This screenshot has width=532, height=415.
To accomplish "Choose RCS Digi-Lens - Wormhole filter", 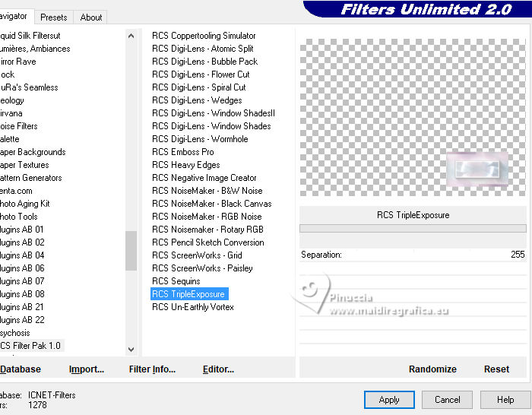I will 200,139.
